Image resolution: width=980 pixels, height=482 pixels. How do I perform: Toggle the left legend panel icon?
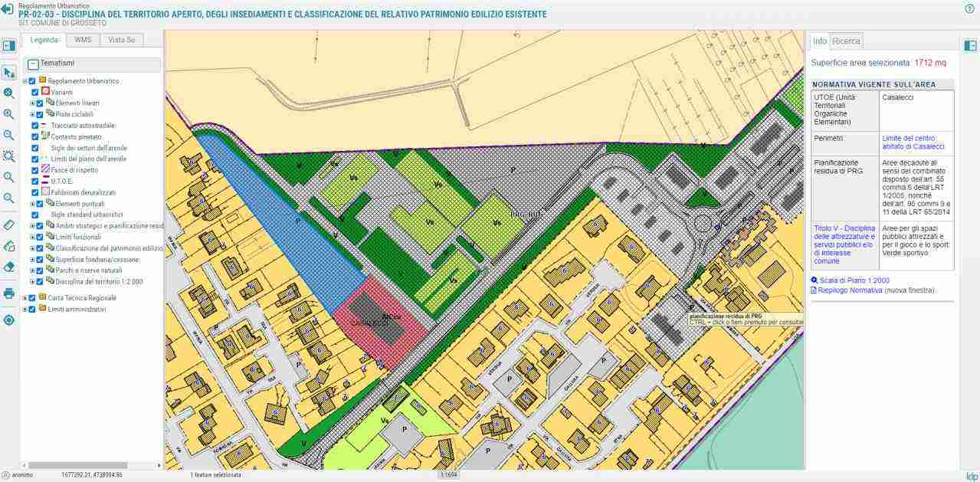(x=9, y=46)
